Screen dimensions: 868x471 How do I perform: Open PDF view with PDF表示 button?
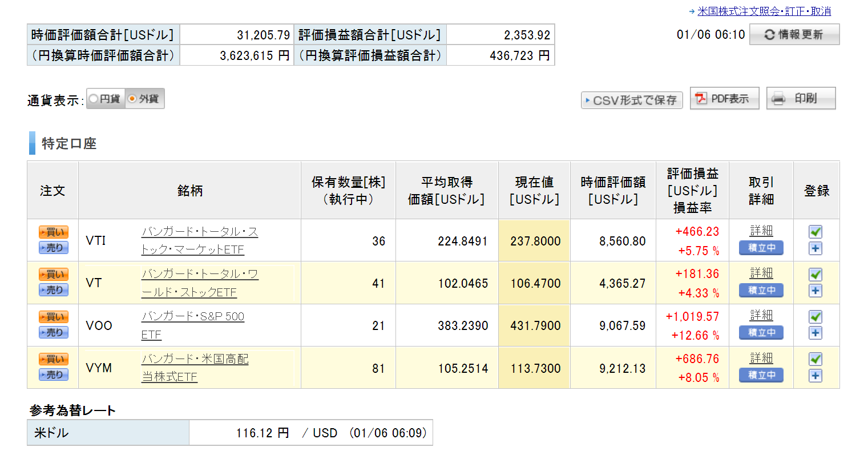point(724,98)
